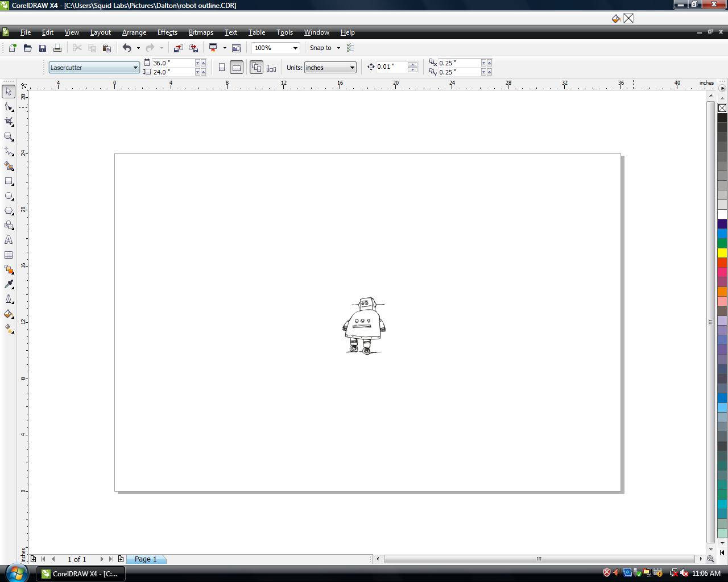728x582 pixels.
Task: Click the Import toolbar icon
Action: tap(178, 48)
